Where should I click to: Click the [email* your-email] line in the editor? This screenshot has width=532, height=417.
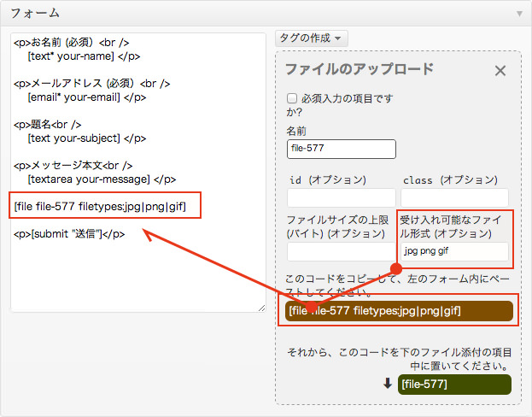click(x=86, y=97)
